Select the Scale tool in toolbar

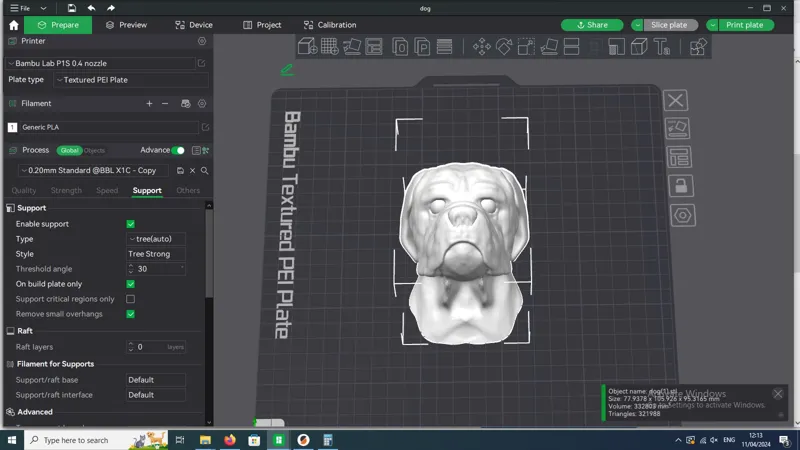pos(526,46)
